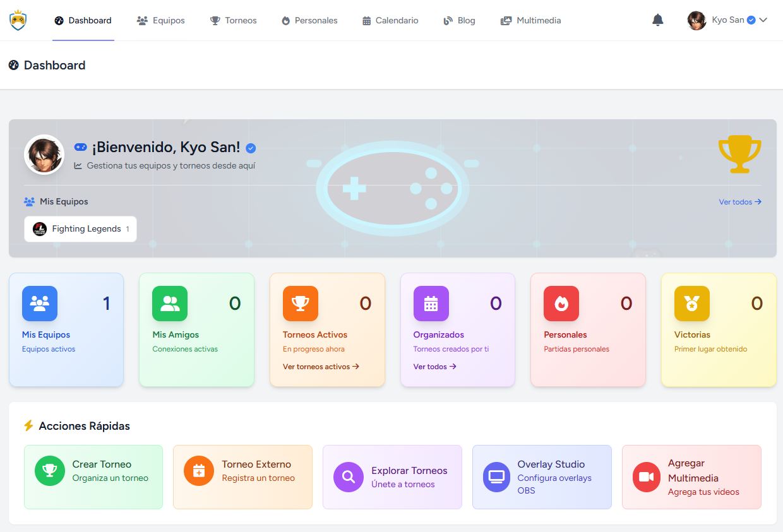Click the Primer lugar obtenido text
Viewport: 783px width, 532px height.
710,349
